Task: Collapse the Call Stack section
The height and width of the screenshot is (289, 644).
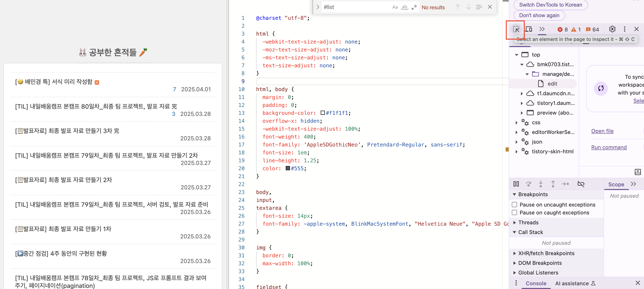Action: [x=514, y=232]
